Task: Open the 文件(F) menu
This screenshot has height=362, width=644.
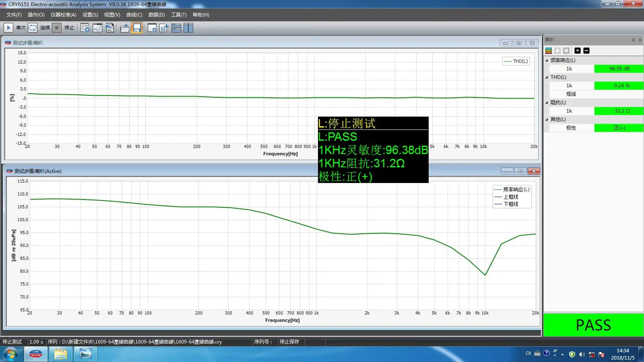Action: click(x=14, y=15)
